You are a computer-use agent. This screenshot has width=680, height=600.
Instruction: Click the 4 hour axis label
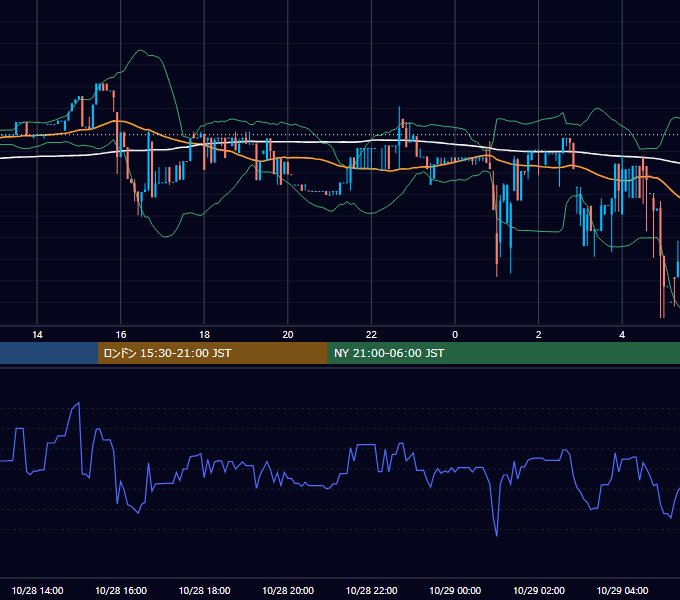(622, 335)
